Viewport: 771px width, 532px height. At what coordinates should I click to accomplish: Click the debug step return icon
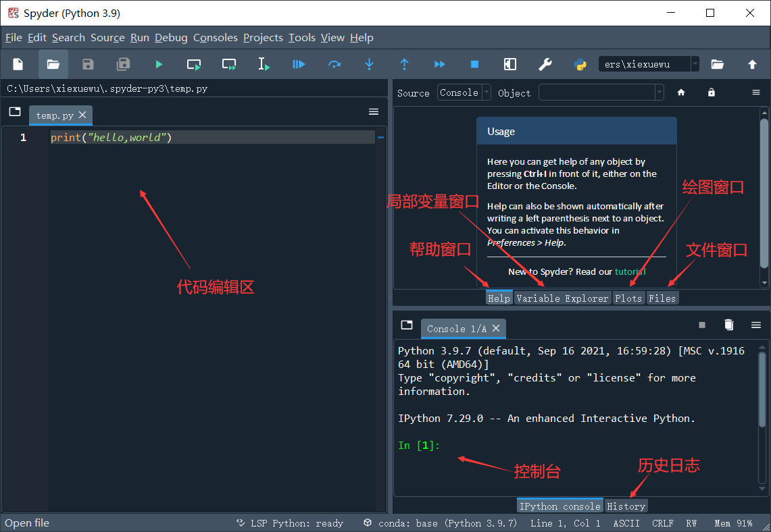point(404,64)
